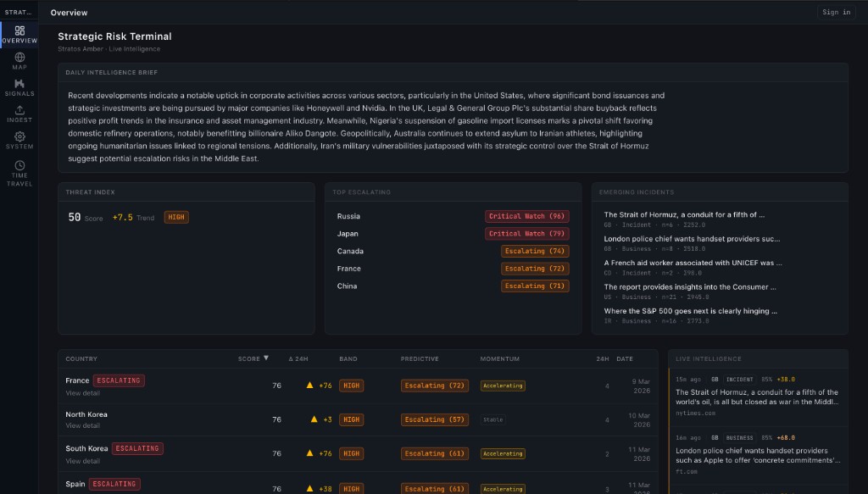Click the nytimes.com source link
This screenshot has width=868, height=494.
click(x=693, y=414)
